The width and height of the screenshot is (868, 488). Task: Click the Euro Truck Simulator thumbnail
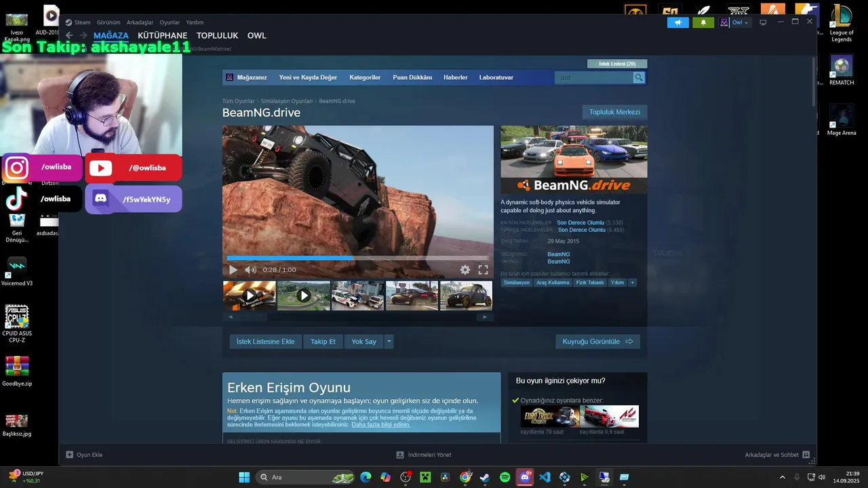(550, 416)
